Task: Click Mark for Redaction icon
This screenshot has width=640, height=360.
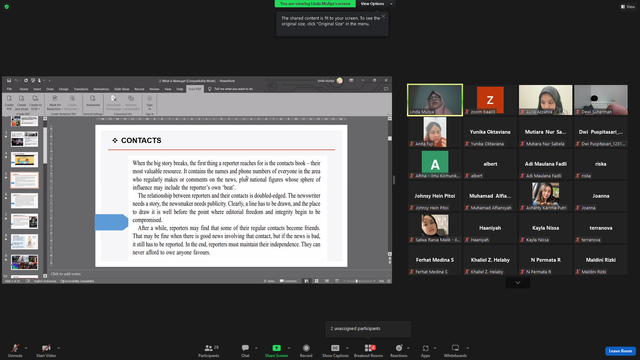Action: coord(55,103)
